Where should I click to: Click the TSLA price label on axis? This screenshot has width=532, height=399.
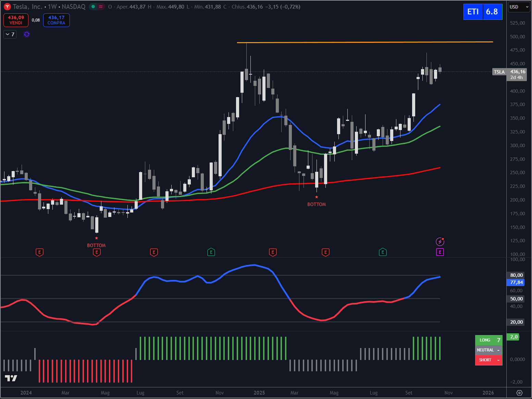point(499,72)
